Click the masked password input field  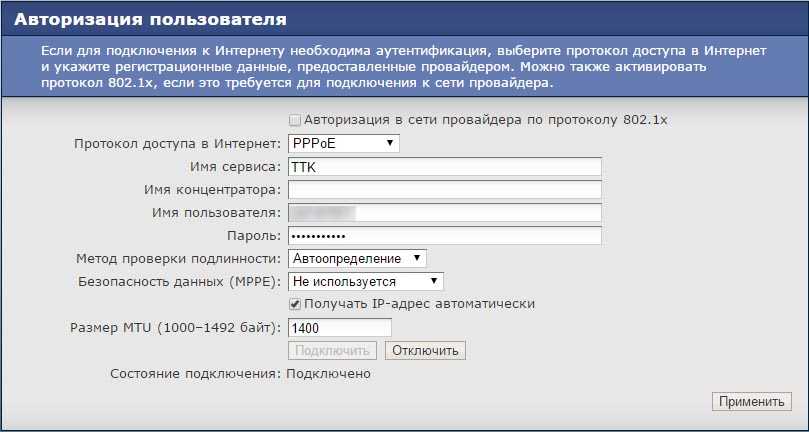tap(444, 236)
